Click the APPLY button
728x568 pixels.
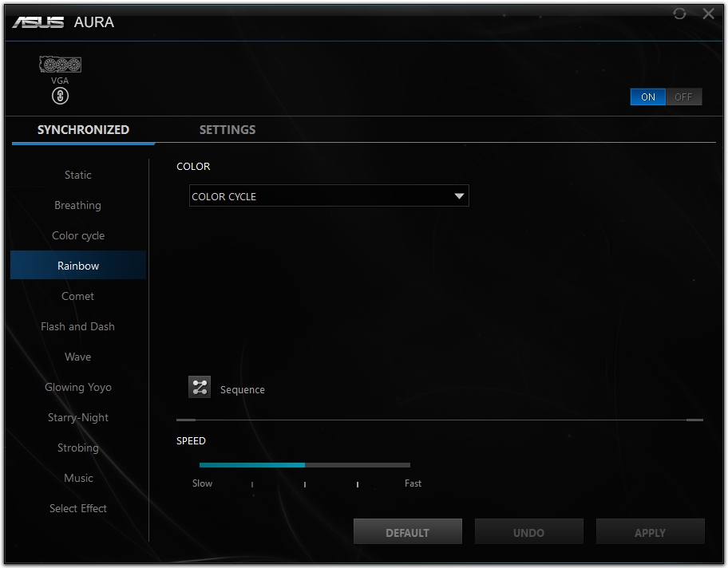[x=650, y=532]
